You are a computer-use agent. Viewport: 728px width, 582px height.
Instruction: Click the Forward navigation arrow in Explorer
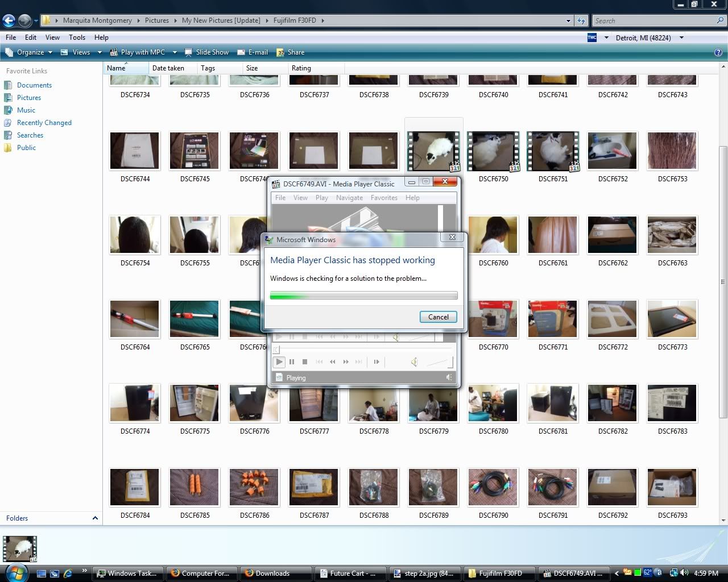[24, 21]
